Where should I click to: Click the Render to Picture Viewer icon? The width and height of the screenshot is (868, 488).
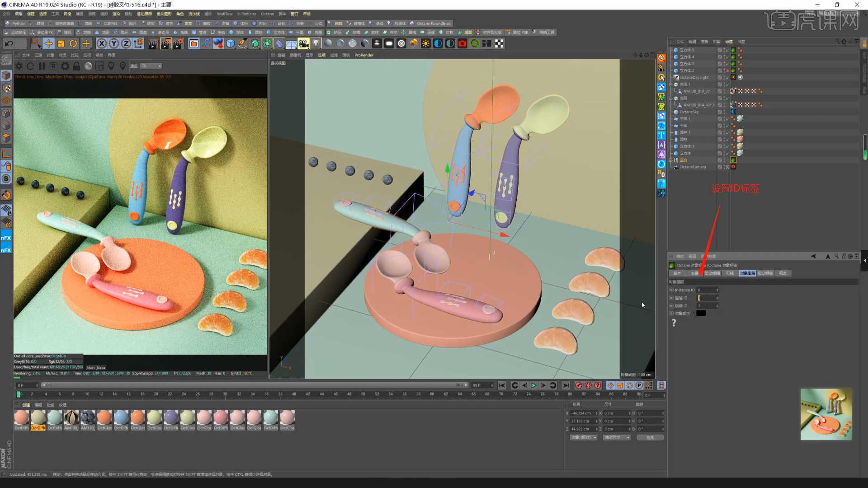point(165,43)
